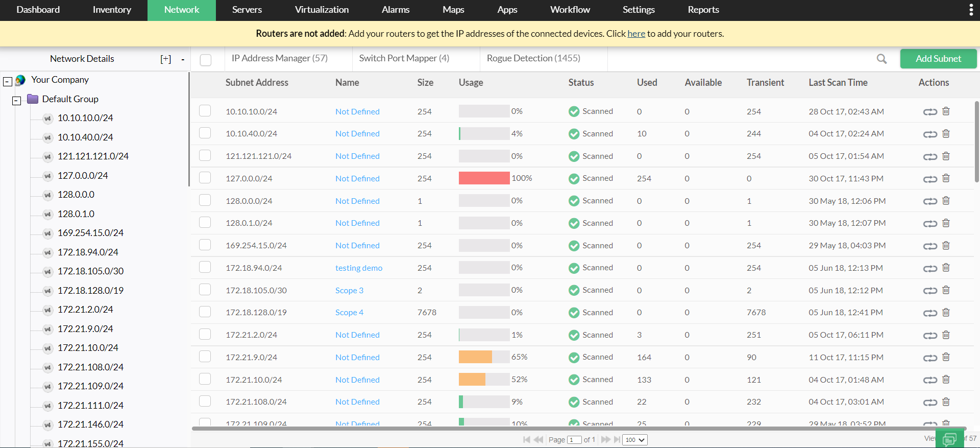
Task: Switch to Switch Port Mapper tab
Action: click(x=404, y=58)
